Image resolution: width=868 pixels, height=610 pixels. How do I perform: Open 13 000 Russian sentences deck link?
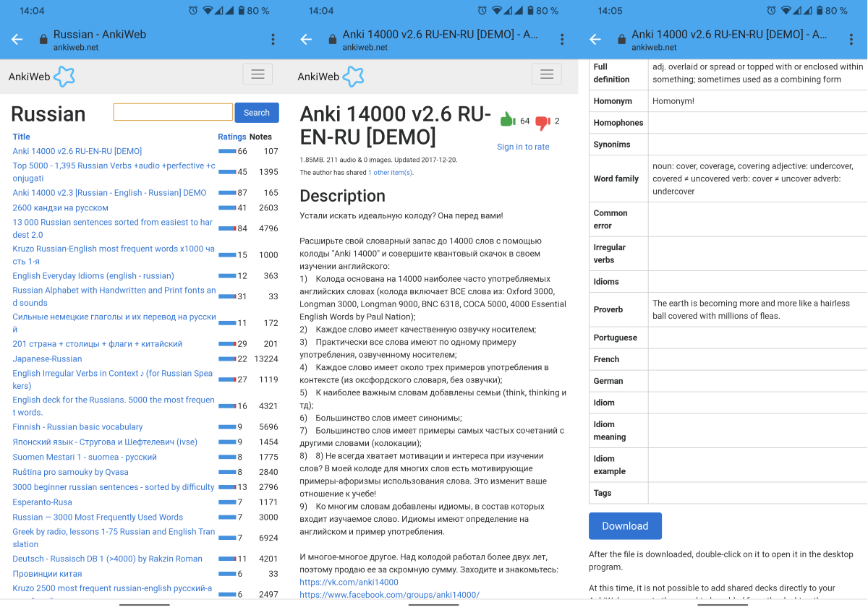coord(113,228)
